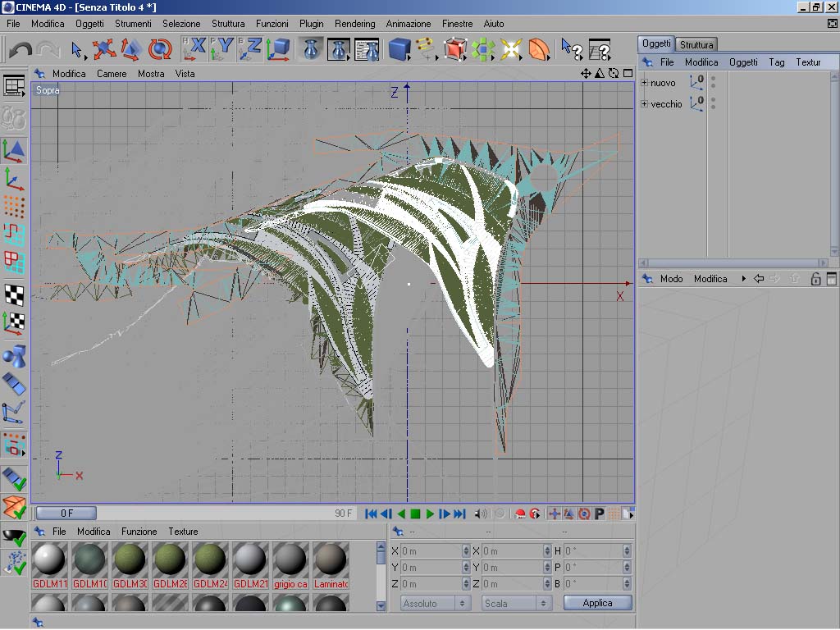This screenshot has width=840, height=630.
Task: Click the pan viewport icon
Action: tap(586, 73)
